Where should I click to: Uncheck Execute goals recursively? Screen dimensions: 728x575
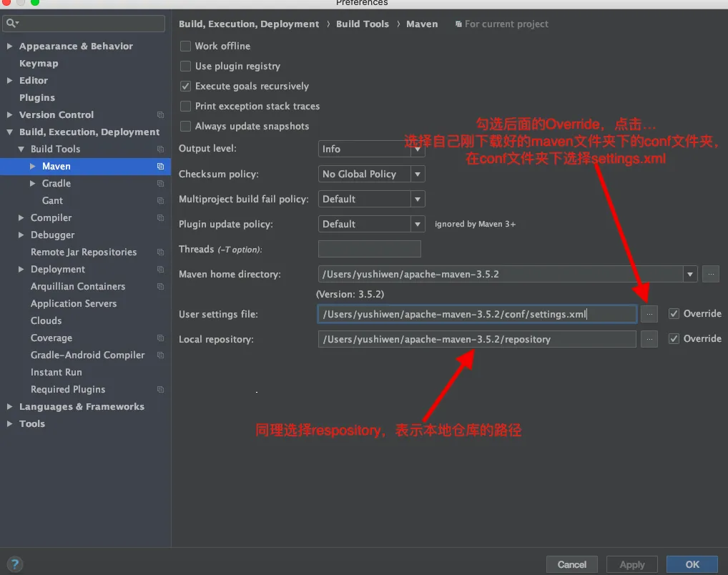185,86
